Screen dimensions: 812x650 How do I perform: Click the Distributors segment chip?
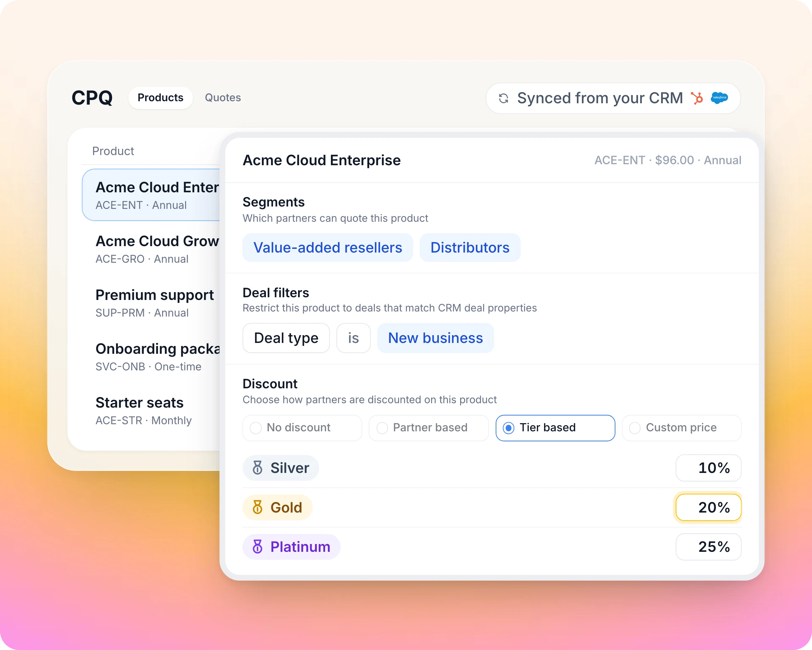point(470,247)
